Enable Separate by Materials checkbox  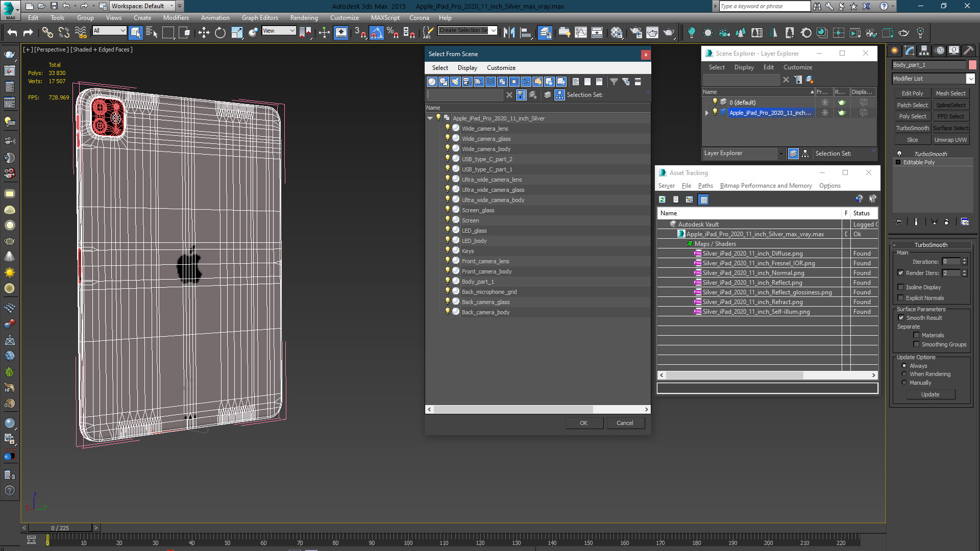coord(916,335)
